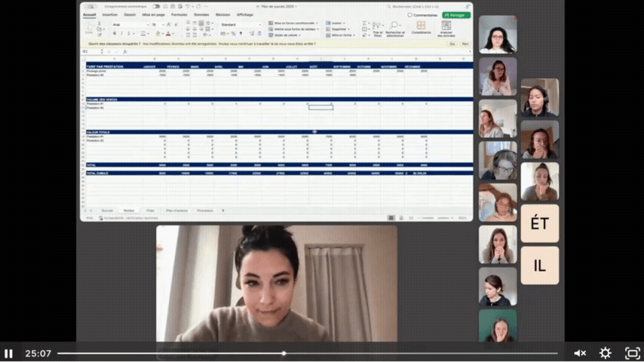644x362 pixels.
Task: Select the Plan d'actions sheet tab
Action: click(176, 210)
